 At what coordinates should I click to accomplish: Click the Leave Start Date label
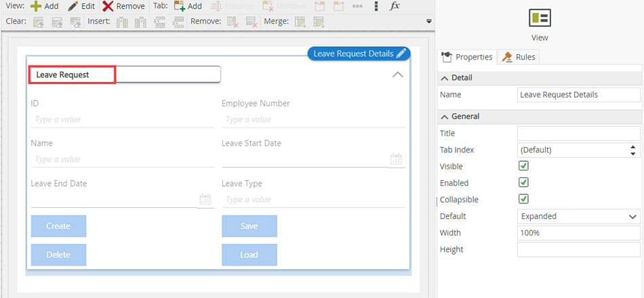(251, 144)
